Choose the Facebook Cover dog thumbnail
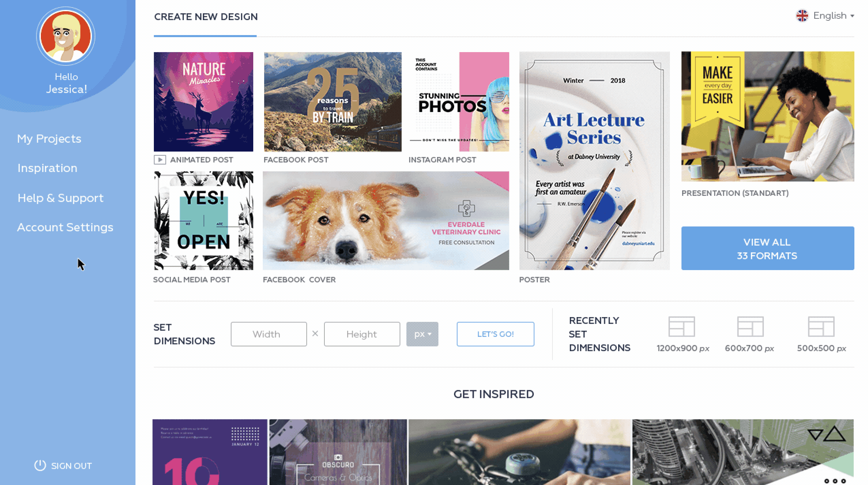Viewport: 868px width, 485px height. 386,221
